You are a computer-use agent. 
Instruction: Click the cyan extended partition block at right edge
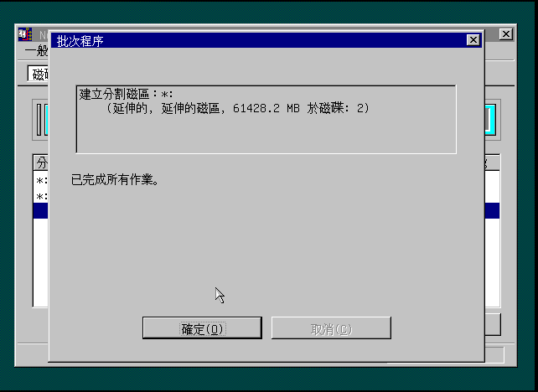point(490,119)
